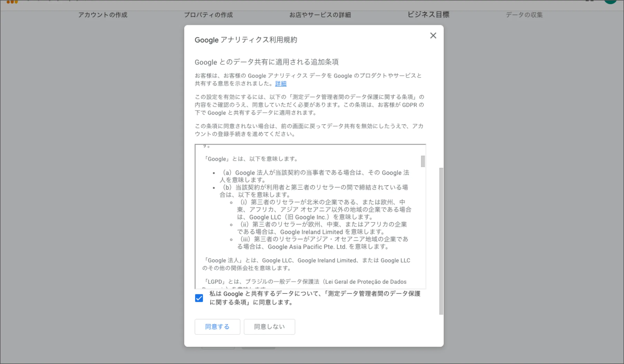Open the 詳細 link
Screen dimensions: 624x364
pos(281,83)
